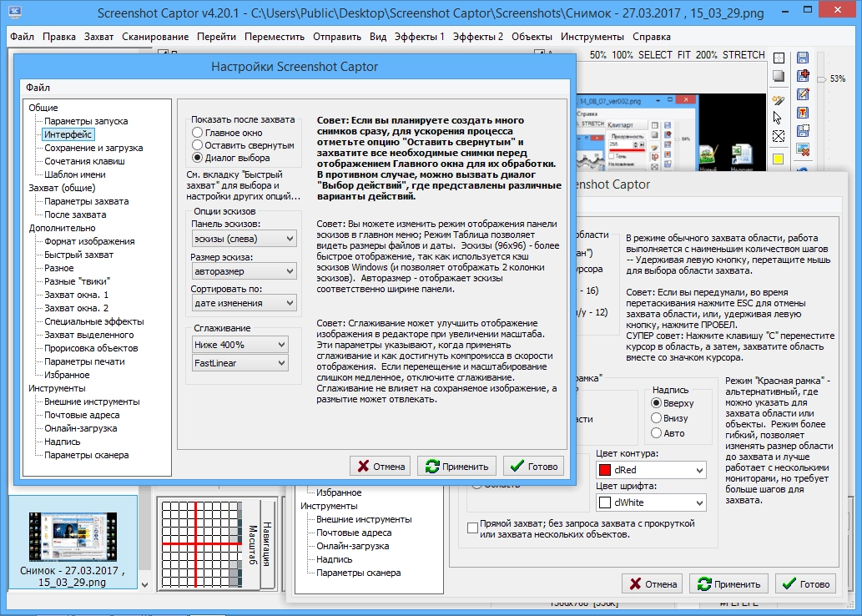
Task: Select 'Параметры запуска' in settings tree
Action: [86, 121]
